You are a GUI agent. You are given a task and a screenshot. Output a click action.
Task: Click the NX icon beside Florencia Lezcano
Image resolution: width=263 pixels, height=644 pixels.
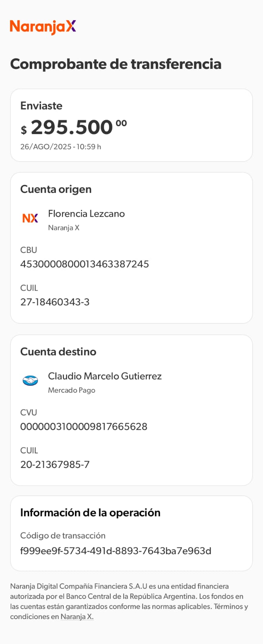click(30, 218)
